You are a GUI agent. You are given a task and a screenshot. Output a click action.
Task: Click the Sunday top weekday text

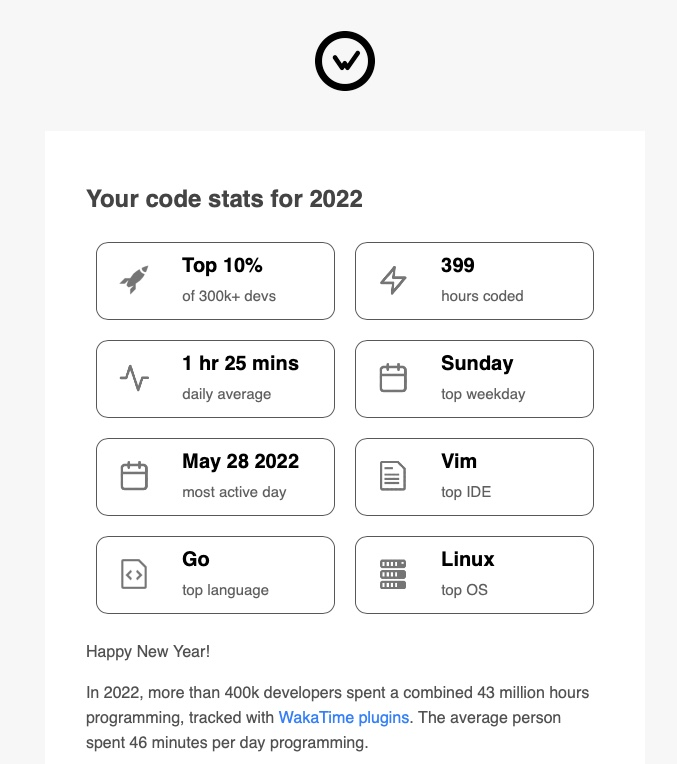pos(477,364)
